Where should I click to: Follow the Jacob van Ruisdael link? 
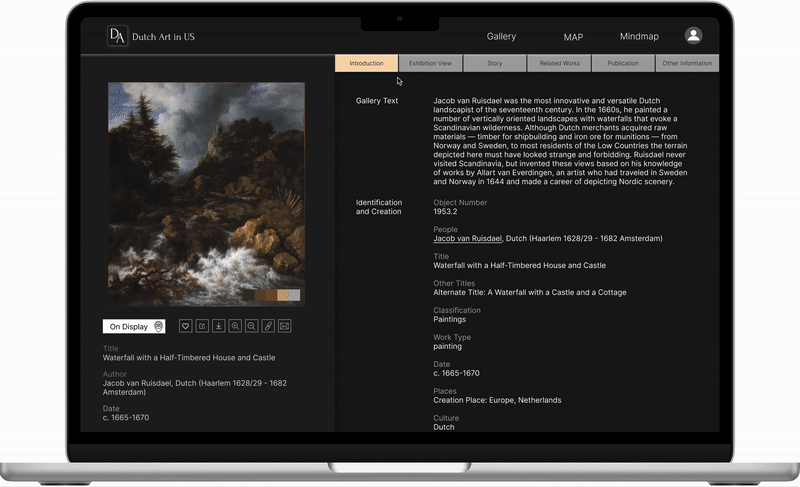pos(467,238)
